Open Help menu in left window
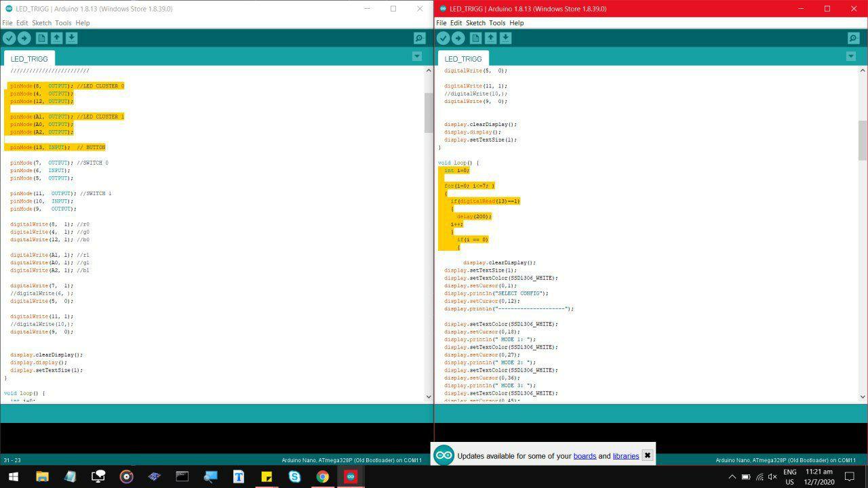This screenshot has height=488, width=868. click(83, 23)
